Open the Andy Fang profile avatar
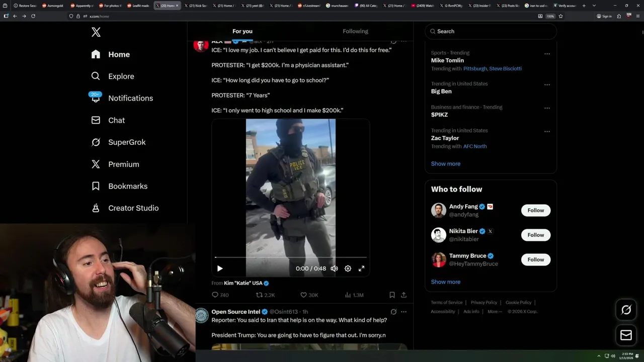 point(439,210)
